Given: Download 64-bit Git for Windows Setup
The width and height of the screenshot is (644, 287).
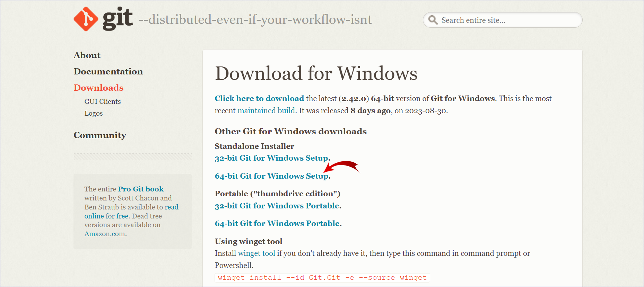Looking at the screenshot, I should [x=272, y=176].
